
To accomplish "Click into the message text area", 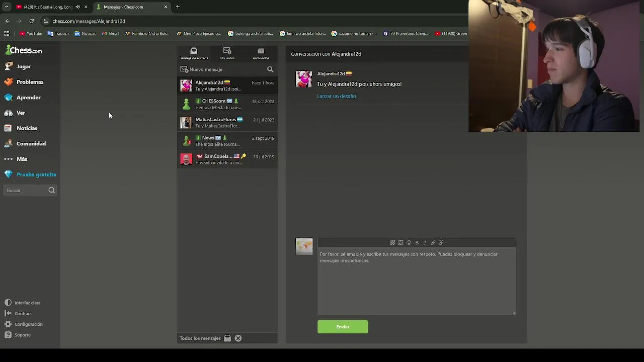I will pyautogui.click(x=417, y=282).
